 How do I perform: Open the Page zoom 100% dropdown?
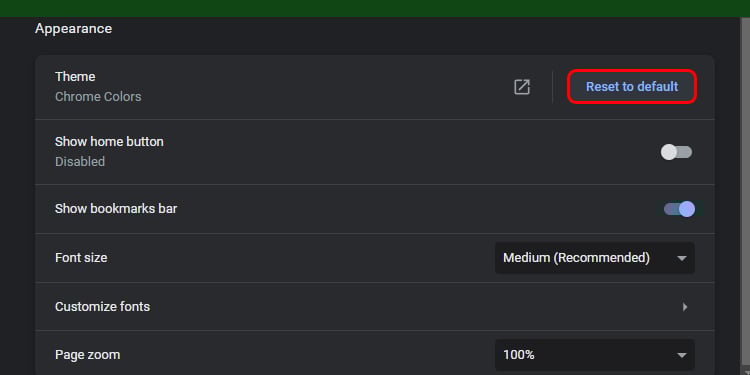coord(595,355)
